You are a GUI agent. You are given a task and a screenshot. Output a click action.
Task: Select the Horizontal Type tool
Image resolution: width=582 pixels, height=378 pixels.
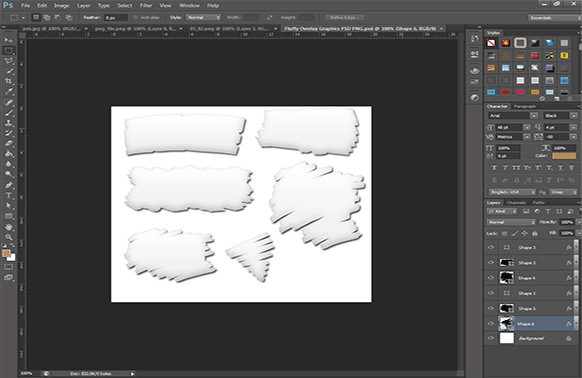point(9,195)
